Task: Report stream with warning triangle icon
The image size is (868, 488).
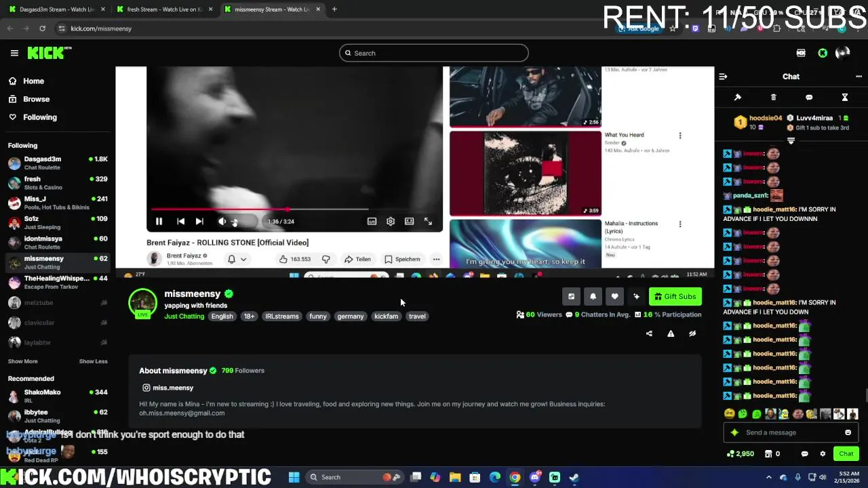Action: [x=671, y=333]
